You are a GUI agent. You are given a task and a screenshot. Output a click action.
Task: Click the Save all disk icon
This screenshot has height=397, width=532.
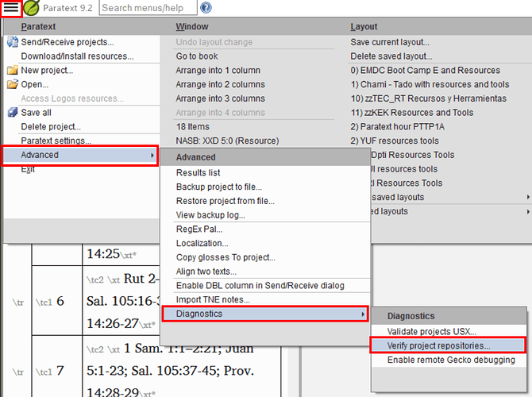(13, 112)
